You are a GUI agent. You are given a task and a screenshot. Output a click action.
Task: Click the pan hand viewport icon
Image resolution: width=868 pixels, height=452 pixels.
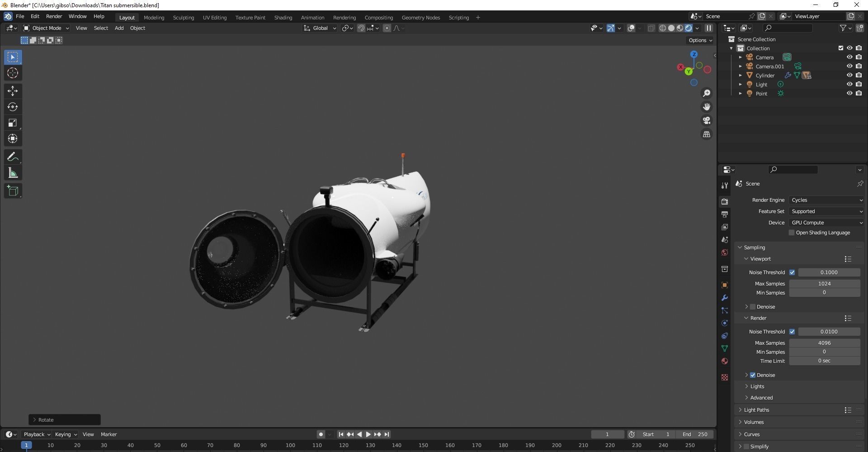(706, 107)
